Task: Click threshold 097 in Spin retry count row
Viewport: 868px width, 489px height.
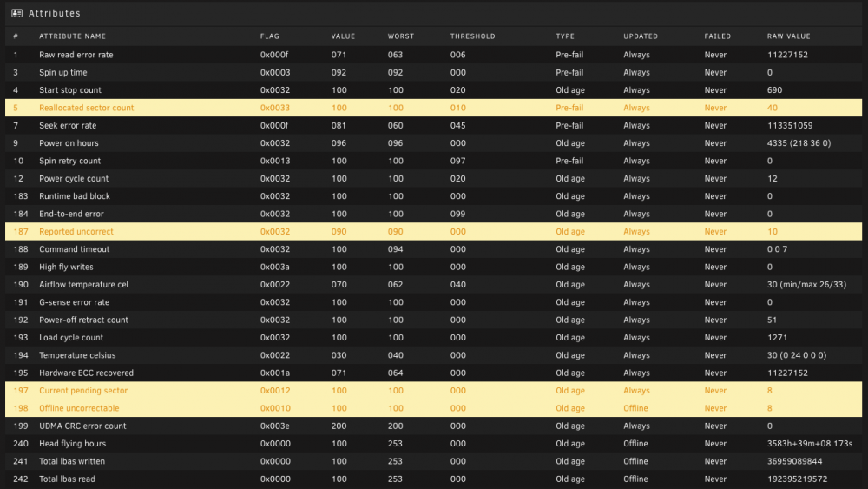Action: (457, 162)
